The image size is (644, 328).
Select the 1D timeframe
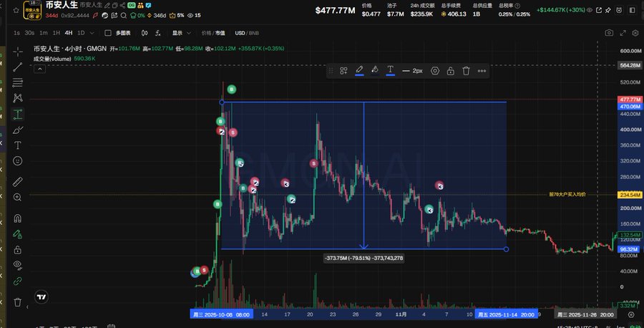point(81,33)
